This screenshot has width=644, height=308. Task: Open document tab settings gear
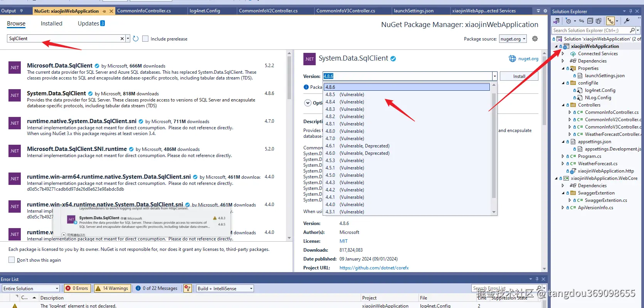(x=545, y=11)
